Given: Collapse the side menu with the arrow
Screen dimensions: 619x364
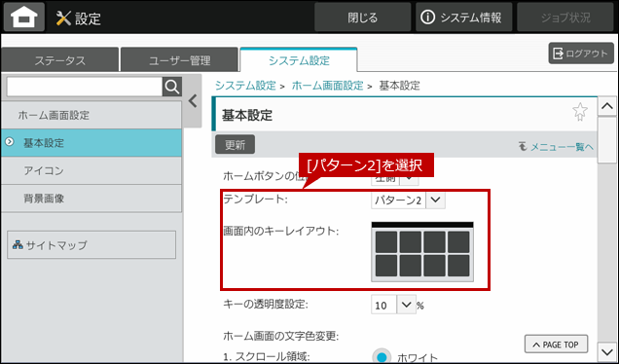Looking at the screenshot, I should pos(193,101).
